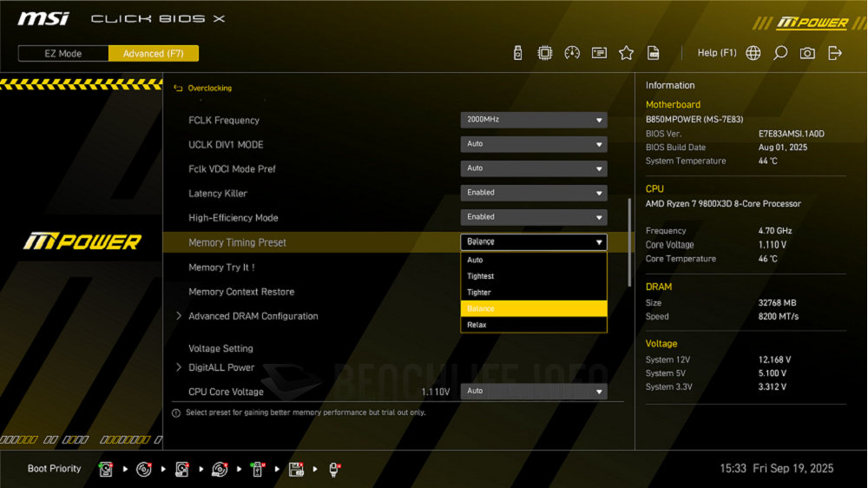This screenshot has height=488, width=868.
Task: Choose Relax timing preset
Action: click(534, 325)
